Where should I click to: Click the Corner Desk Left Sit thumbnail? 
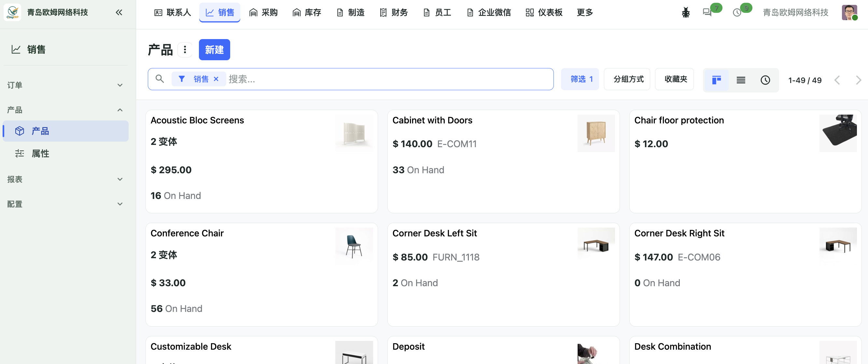click(x=596, y=246)
